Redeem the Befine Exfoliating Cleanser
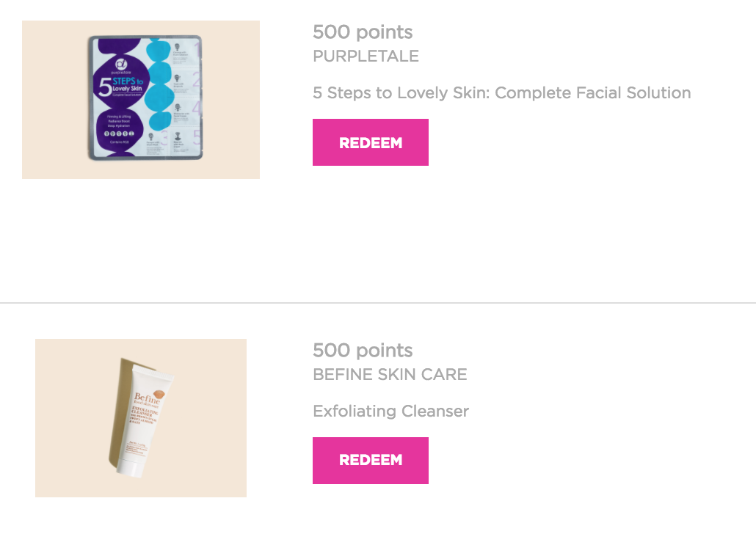Viewport: 756px width, 556px height. 370,460
